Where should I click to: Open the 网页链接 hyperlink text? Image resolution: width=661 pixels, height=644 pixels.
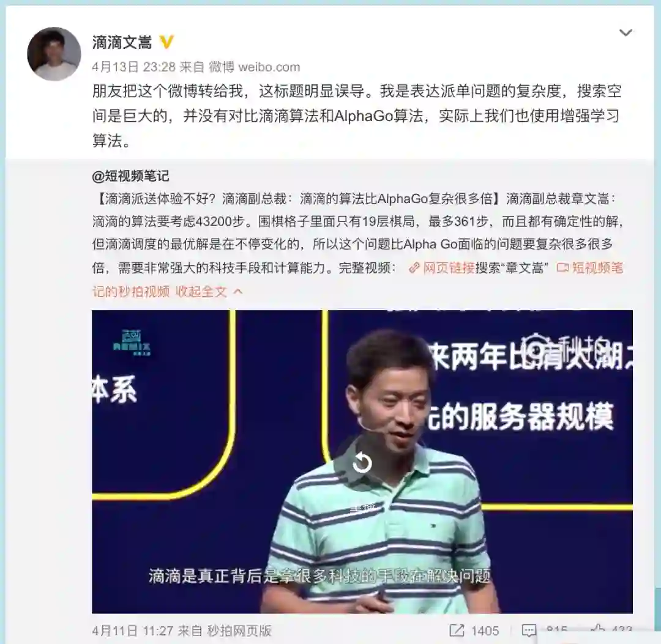coord(449,268)
